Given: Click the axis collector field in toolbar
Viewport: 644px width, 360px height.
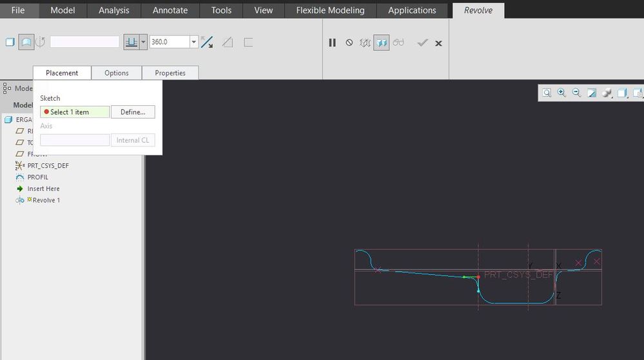Looking at the screenshot, I should coord(84,42).
